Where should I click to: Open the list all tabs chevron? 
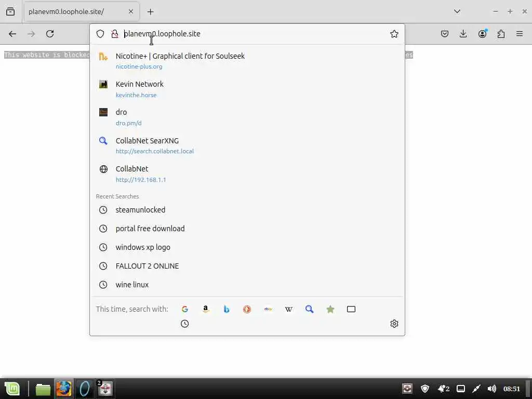(457, 11)
